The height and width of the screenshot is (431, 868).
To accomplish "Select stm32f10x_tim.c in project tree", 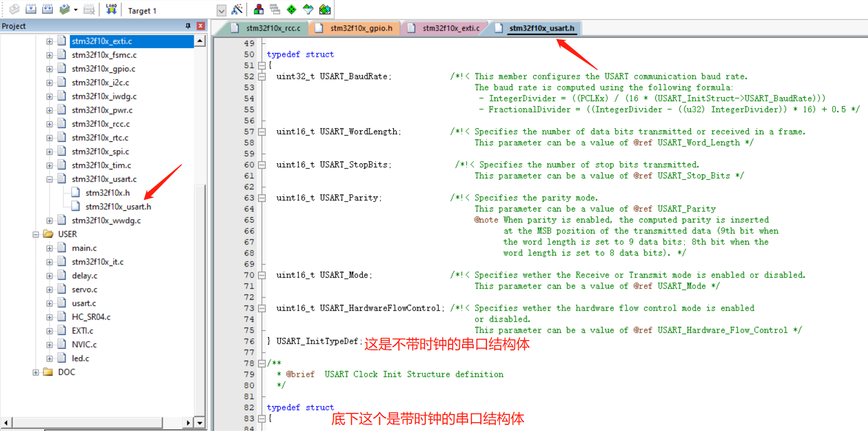I will click(101, 165).
